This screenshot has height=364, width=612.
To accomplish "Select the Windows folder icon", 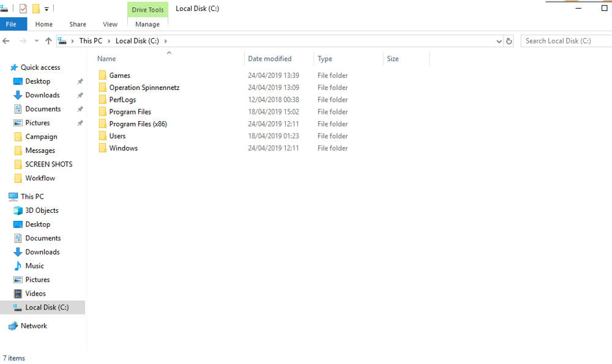I will coord(103,147).
